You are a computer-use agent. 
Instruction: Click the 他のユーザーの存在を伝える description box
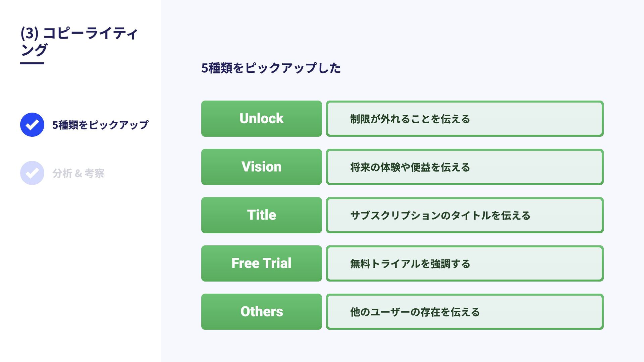(x=465, y=312)
